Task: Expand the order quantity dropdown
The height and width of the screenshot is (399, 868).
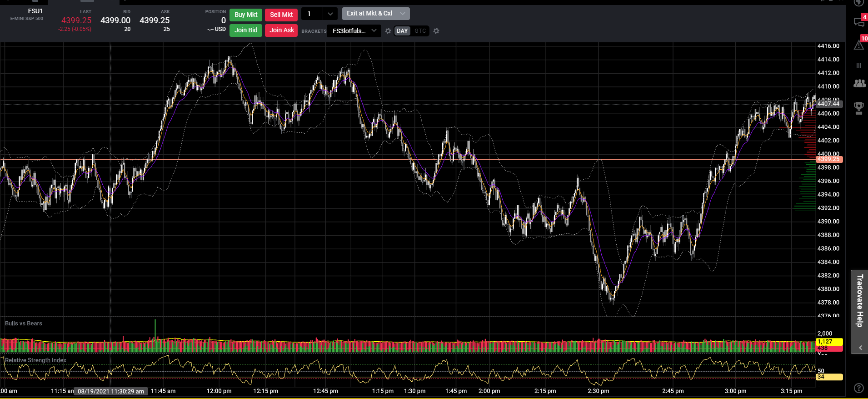Action: [x=330, y=14]
